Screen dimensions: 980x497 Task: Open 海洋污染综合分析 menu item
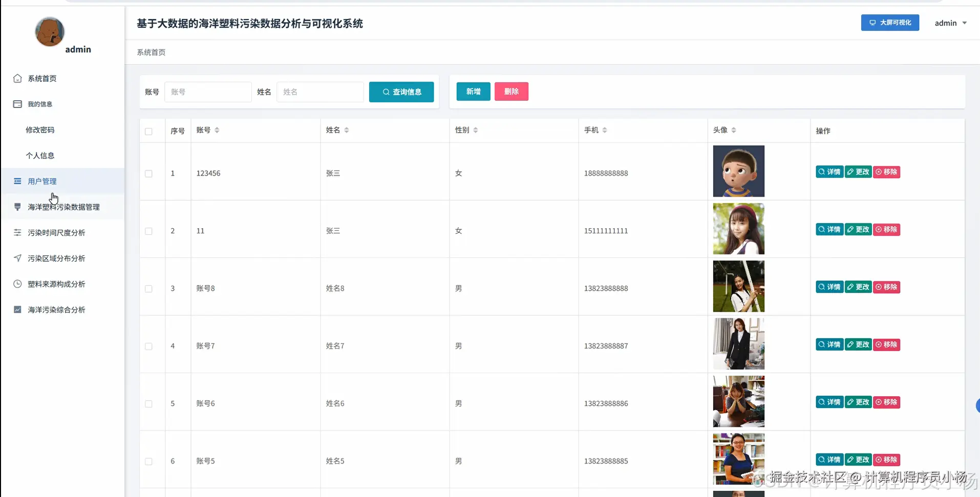tap(62, 310)
